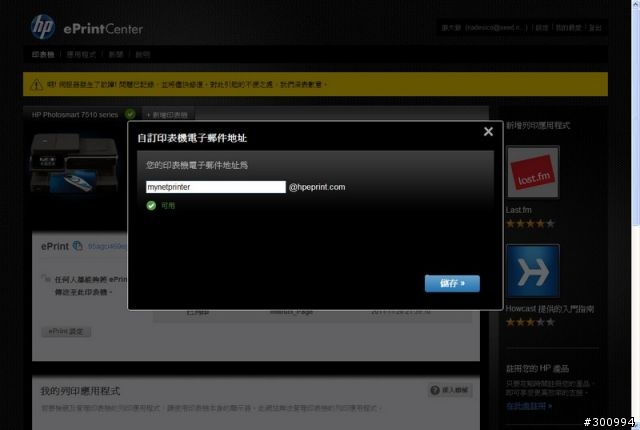The image size is (640, 430).
Task: Click the rightmost sign-out link in header
Action: click(595, 28)
